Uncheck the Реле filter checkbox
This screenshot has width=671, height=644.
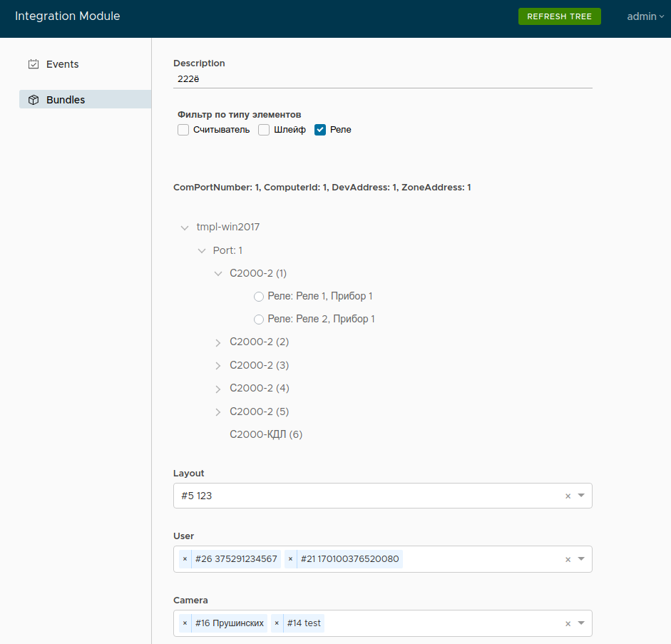(x=320, y=130)
